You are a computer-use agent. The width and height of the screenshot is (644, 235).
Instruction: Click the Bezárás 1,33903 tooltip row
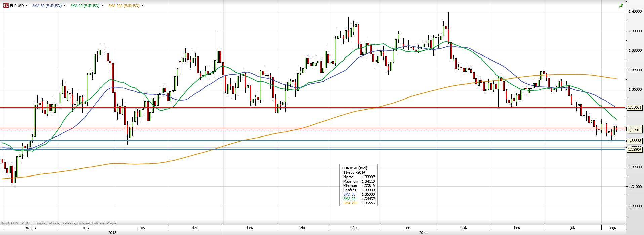tap(359, 190)
